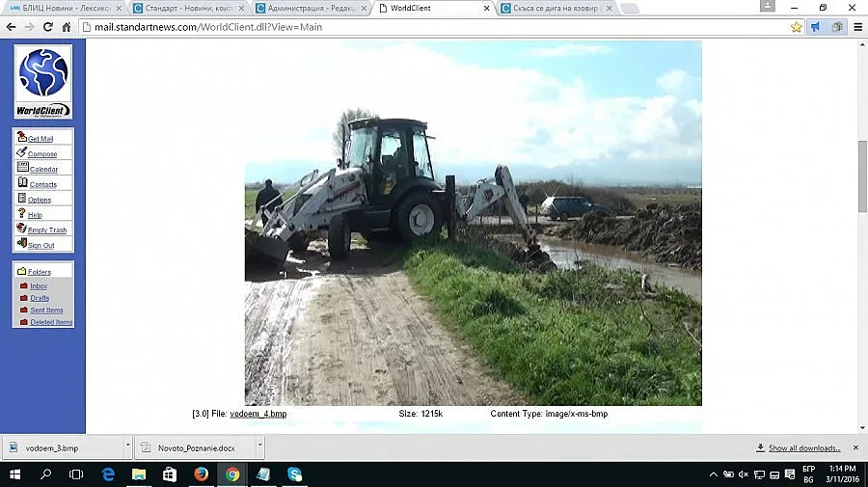Open the vodoem_3.bmp download options arrow
Viewport: 868px width, 487px height.
click(127, 447)
